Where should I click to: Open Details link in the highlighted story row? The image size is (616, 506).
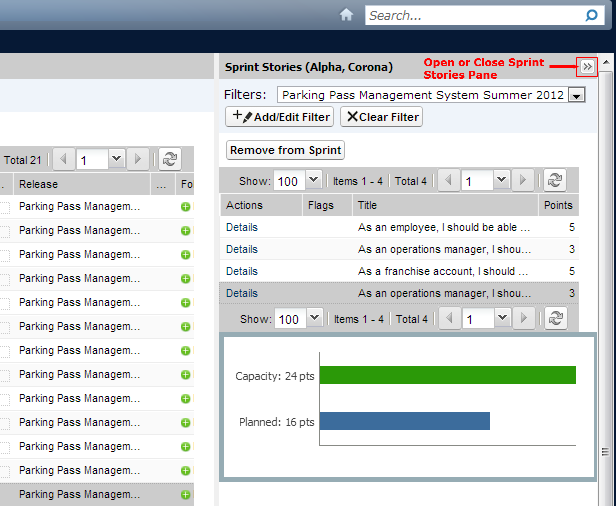(x=242, y=293)
